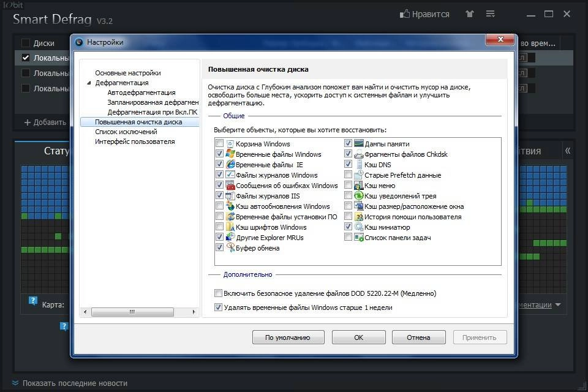The image size is (588, 392).
Task: Select Дефрагментация при Вкл.ПК item
Action: (153, 112)
